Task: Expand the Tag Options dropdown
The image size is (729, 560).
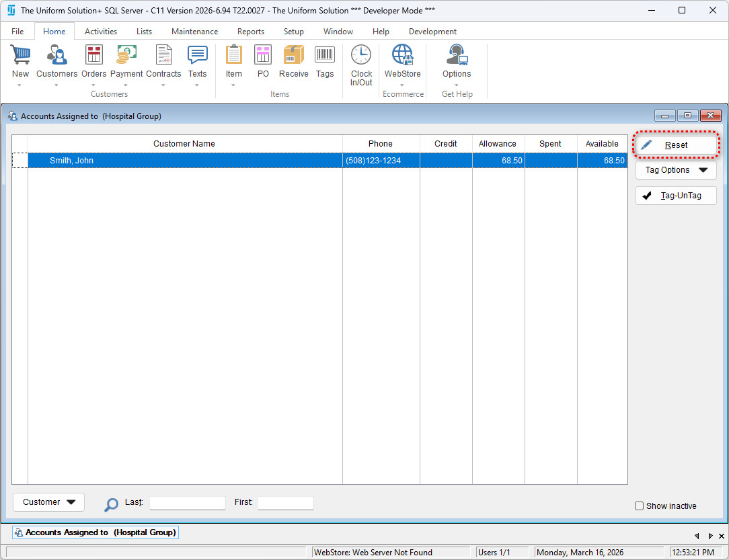Action: pyautogui.click(x=676, y=170)
